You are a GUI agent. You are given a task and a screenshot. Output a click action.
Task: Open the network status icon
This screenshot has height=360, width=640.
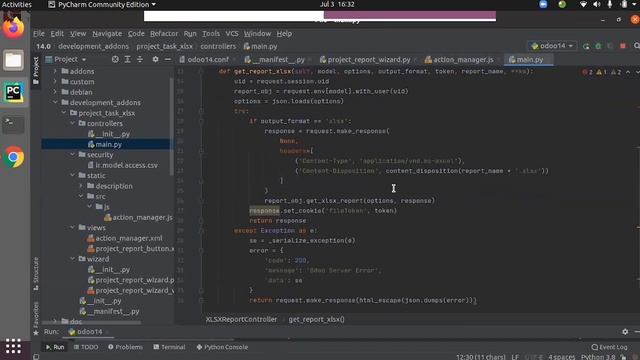(583, 4)
